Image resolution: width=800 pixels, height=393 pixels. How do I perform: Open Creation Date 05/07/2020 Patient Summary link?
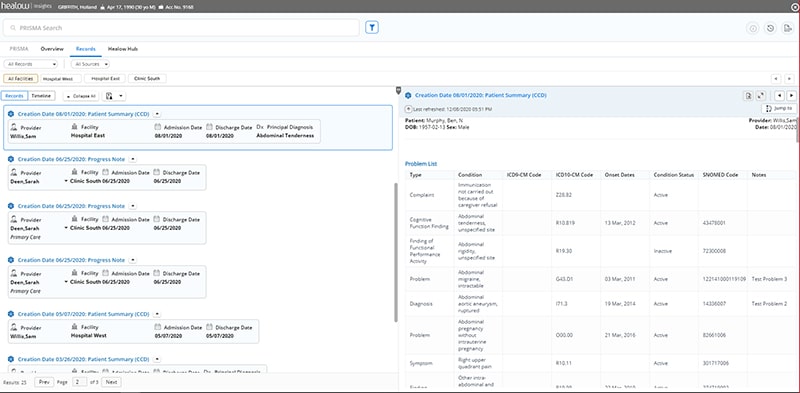(83, 314)
